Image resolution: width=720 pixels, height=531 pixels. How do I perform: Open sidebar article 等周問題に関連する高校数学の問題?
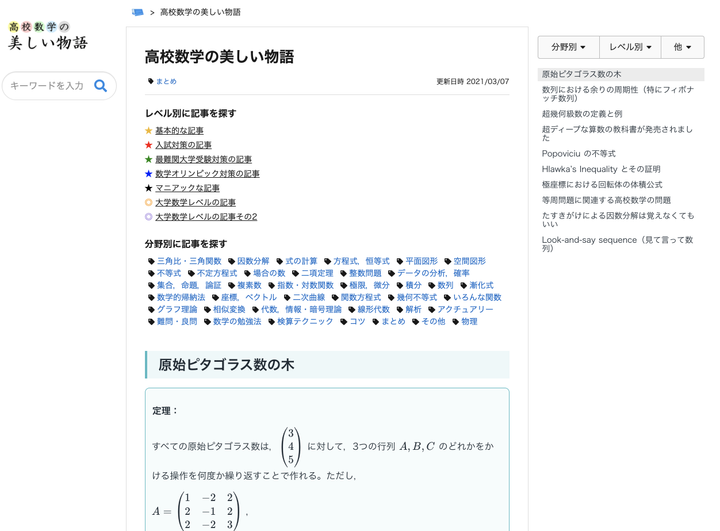pos(606,200)
